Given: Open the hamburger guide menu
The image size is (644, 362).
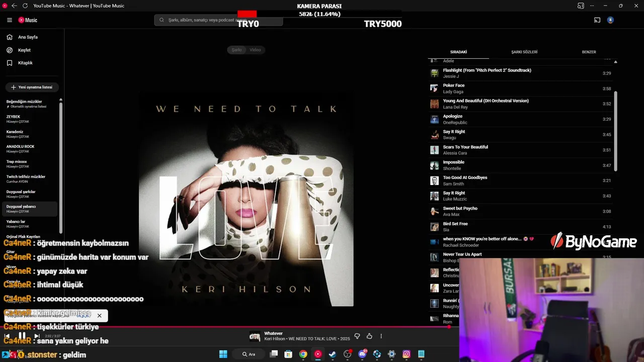Looking at the screenshot, I should (x=10, y=20).
